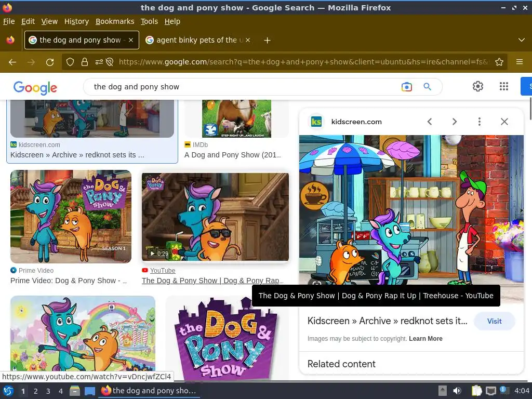Open The Dog & Pony Show Rap result title

(212, 281)
